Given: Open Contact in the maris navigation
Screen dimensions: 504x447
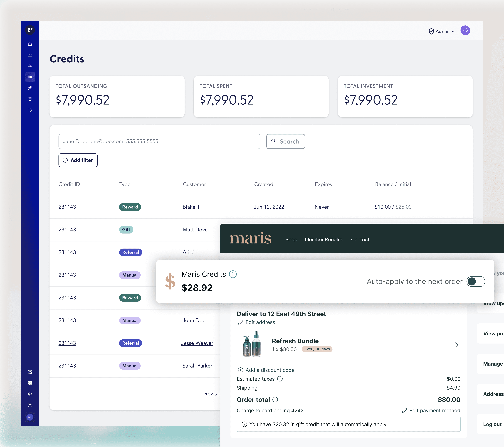Looking at the screenshot, I should pyautogui.click(x=360, y=240).
